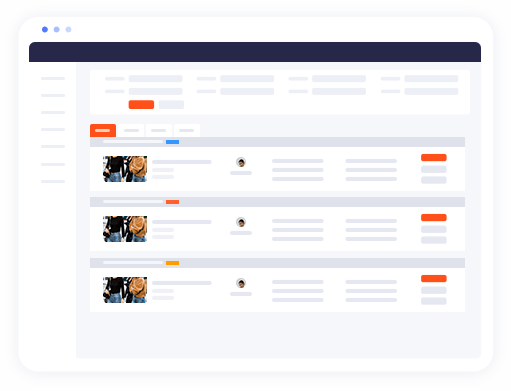Select the active orange tab
Image resolution: width=511 pixels, height=391 pixels.
(x=103, y=130)
